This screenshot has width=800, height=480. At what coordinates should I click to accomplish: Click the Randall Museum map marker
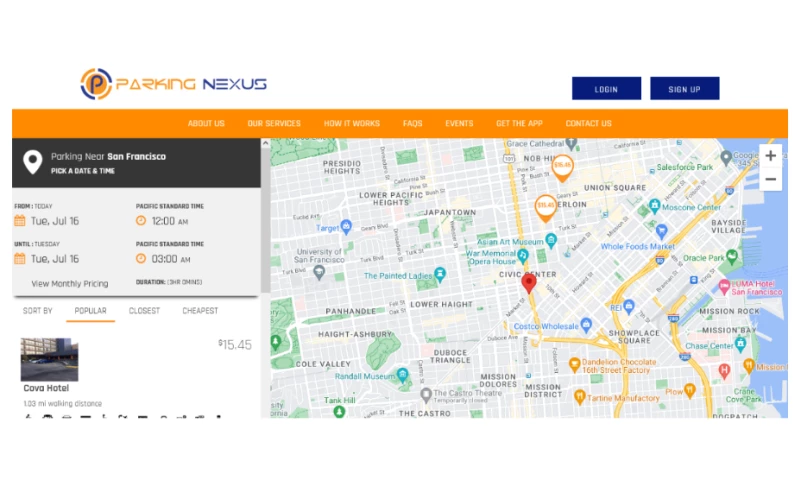pyautogui.click(x=403, y=375)
